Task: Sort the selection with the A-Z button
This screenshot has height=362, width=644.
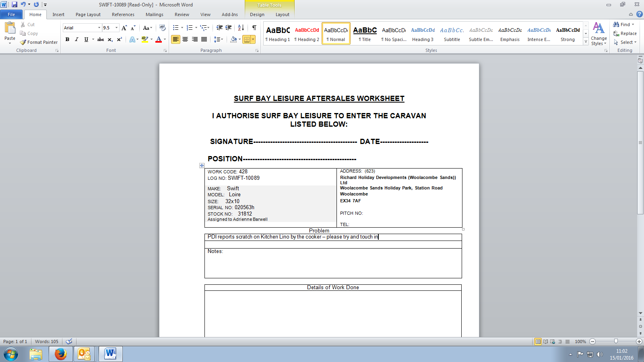Action: [x=241, y=28]
